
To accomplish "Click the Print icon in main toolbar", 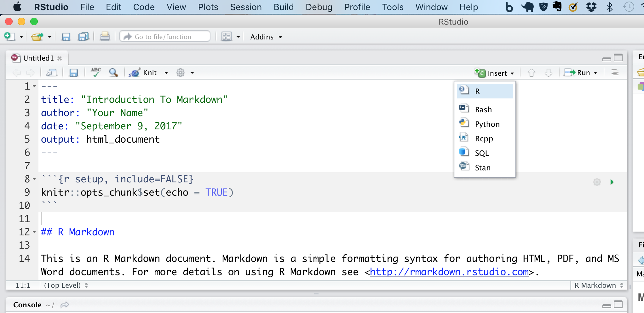I will point(105,37).
